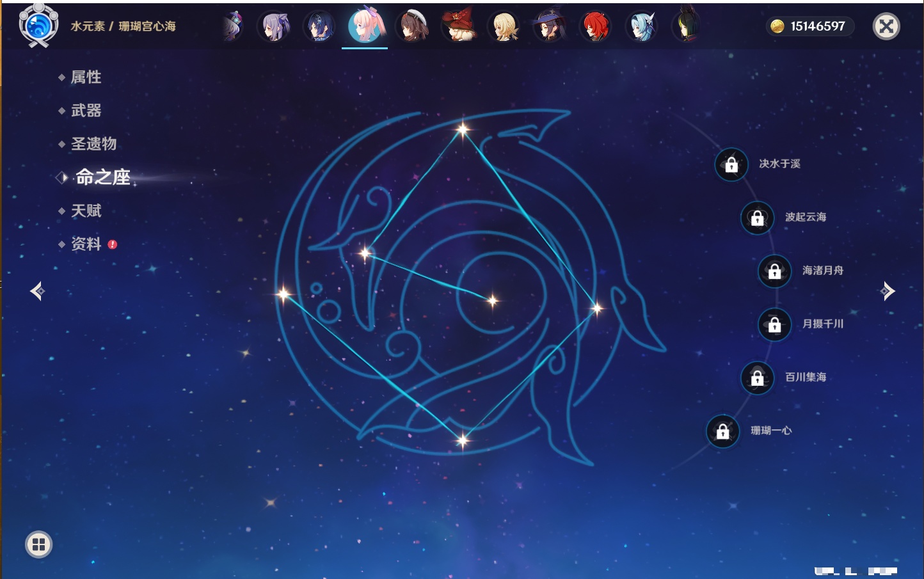Select the dark blue-haired character portrait
Image resolution: width=924 pixels, height=579 pixels.
click(x=319, y=27)
